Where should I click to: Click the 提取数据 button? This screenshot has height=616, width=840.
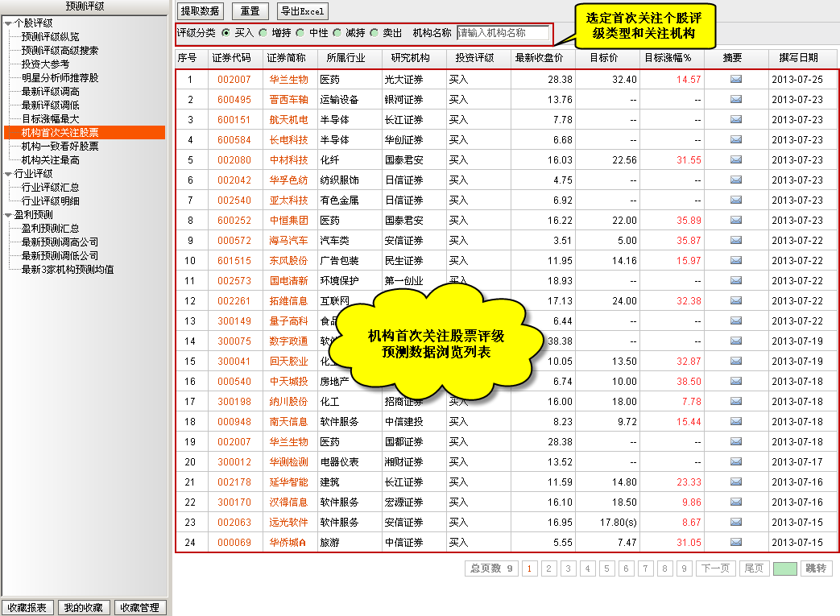pos(200,11)
